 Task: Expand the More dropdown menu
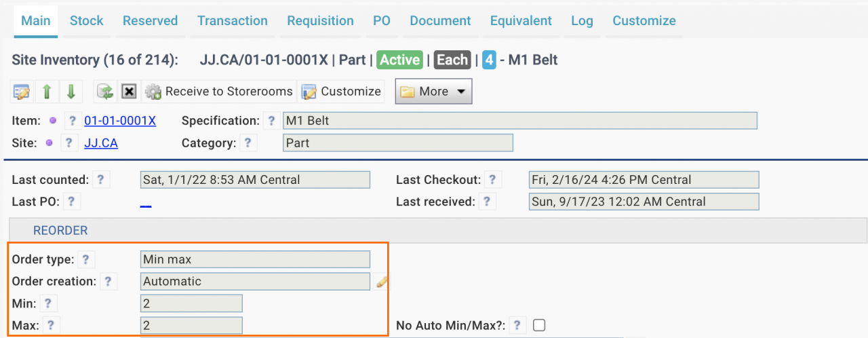[433, 92]
